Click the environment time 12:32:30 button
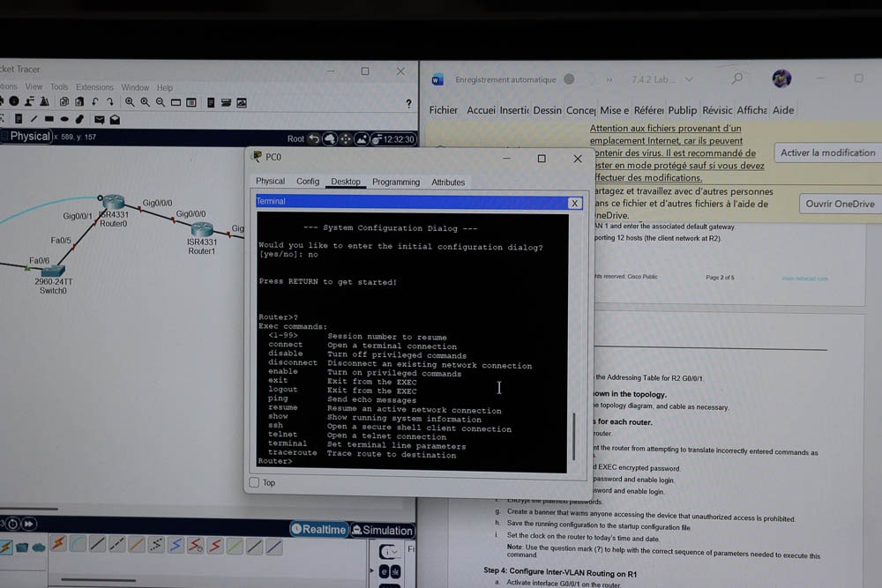 pos(393,139)
